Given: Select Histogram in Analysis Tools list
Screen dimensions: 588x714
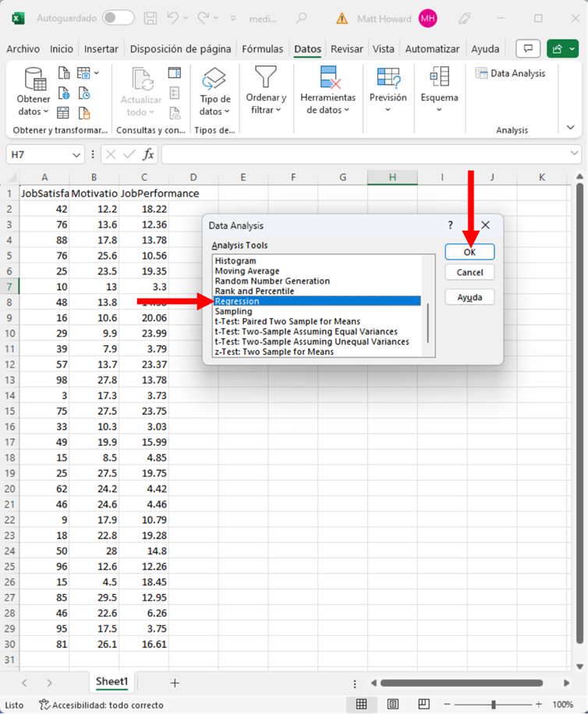Looking at the screenshot, I should tap(236, 261).
